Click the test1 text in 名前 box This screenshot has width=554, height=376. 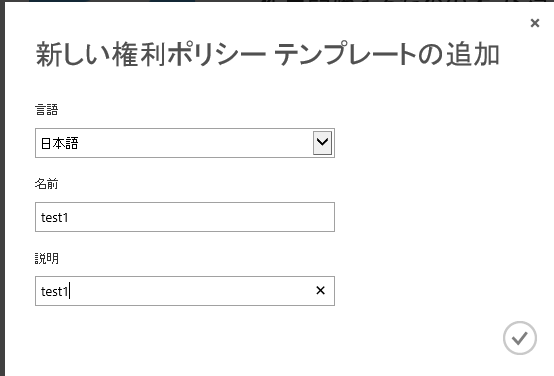(54, 217)
